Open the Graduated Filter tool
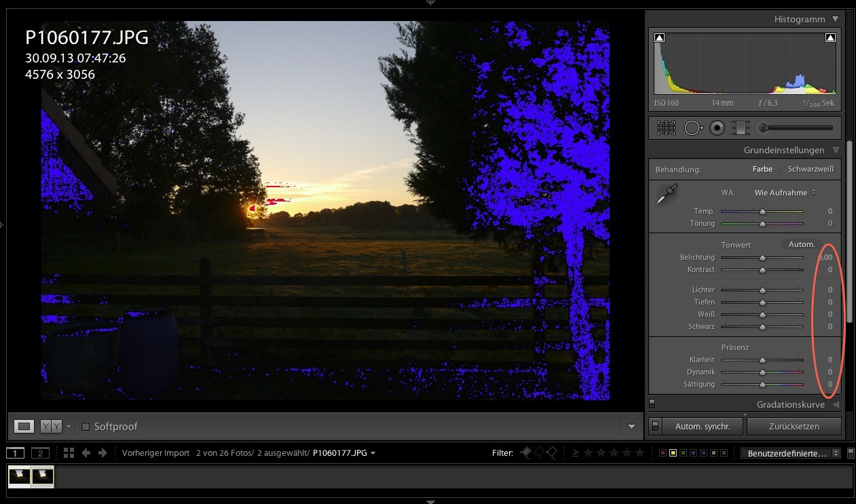Image resolution: width=856 pixels, height=504 pixels. [741, 128]
